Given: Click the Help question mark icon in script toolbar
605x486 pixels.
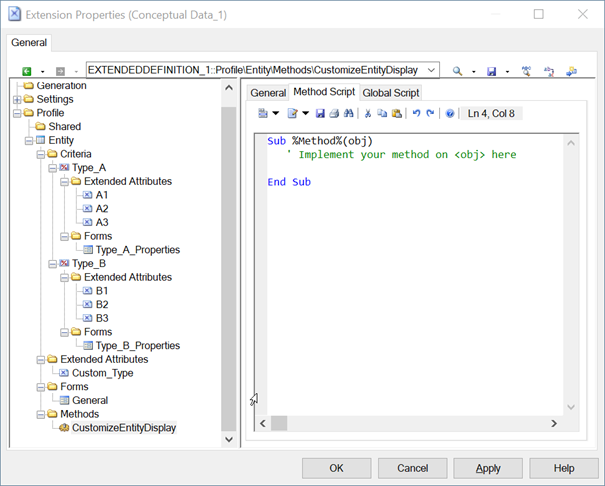Looking at the screenshot, I should point(450,114).
